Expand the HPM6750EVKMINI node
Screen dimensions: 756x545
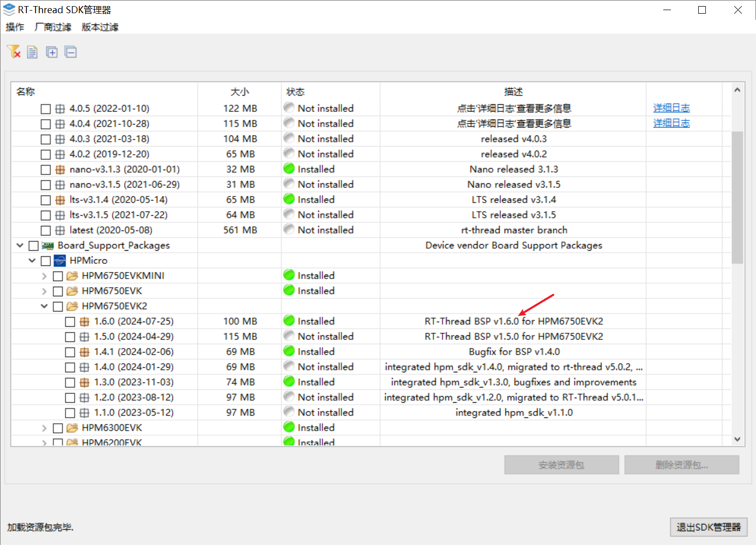click(x=44, y=276)
